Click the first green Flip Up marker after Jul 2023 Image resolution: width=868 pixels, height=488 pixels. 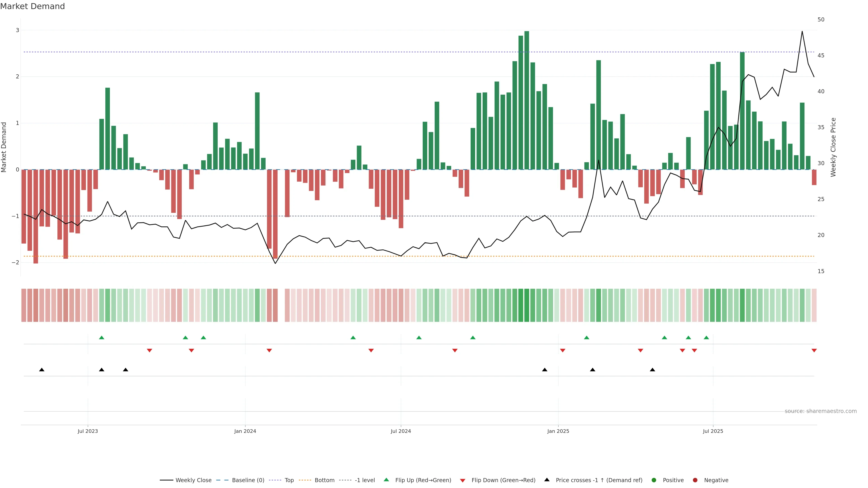tap(102, 338)
